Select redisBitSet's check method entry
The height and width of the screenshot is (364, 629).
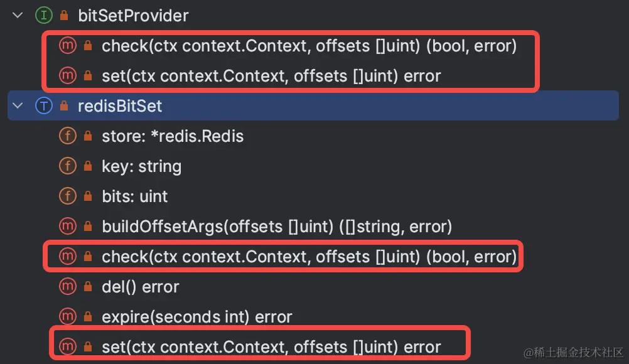coord(309,257)
